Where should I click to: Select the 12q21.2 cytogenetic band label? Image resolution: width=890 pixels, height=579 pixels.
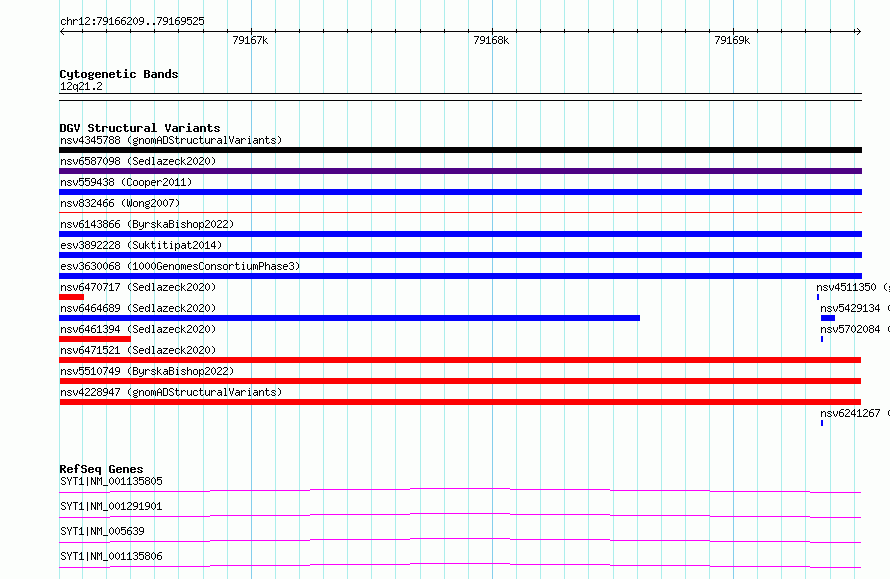(81, 86)
